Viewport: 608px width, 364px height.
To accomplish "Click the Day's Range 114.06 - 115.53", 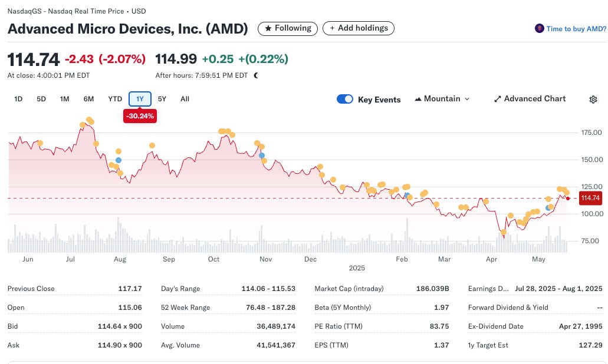I will [268, 289].
